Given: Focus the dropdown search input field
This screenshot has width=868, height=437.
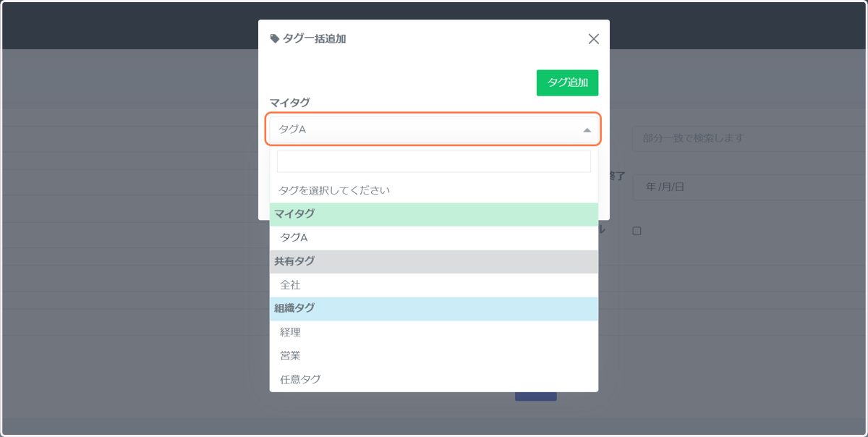Looking at the screenshot, I should pyautogui.click(x=434, y=161).
